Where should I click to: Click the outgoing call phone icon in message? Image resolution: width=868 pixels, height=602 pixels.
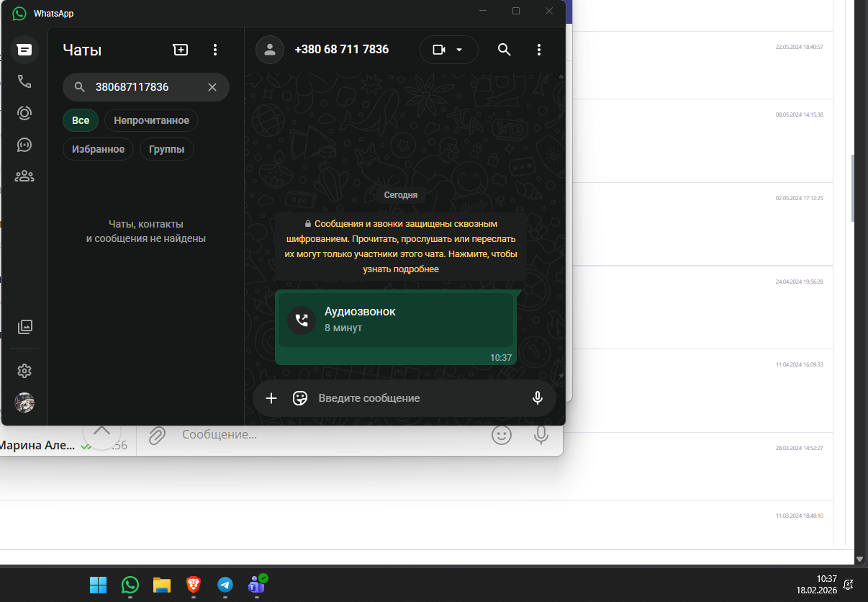click(302, 320)
